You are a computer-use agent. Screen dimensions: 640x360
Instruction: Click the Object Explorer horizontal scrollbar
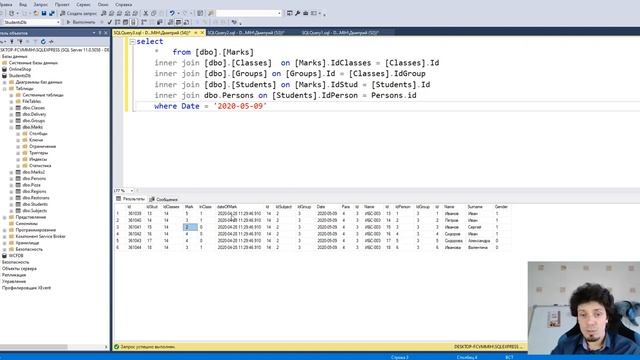(34, 347)
